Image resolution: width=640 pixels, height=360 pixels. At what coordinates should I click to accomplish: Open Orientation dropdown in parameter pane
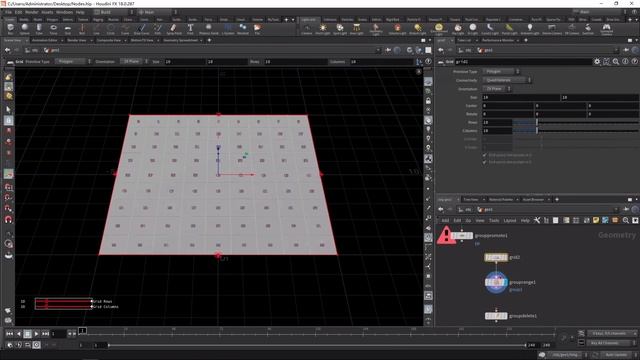point(497,89)
